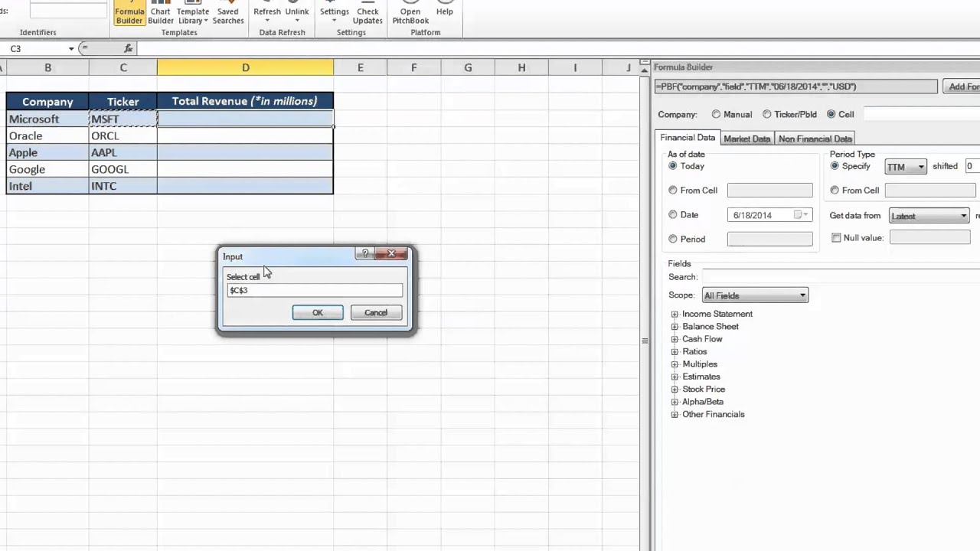Screen dimensions: 980x551
Task: Click the GOOGL ticker cell
Action: (123, 169)
